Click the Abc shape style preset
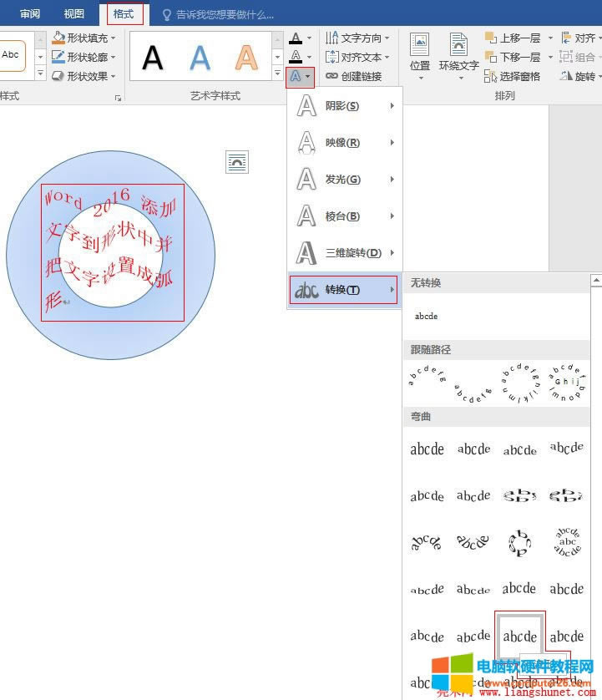602x700 pixels. (x=12, y=55)
